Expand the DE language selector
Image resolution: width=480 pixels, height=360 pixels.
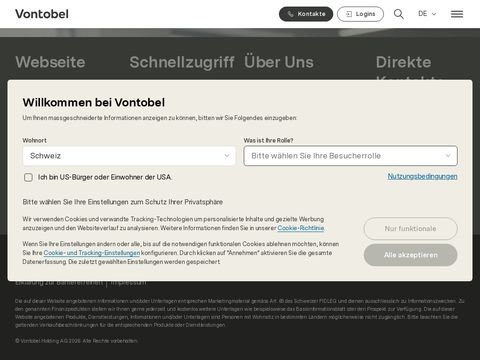(427, 14)
